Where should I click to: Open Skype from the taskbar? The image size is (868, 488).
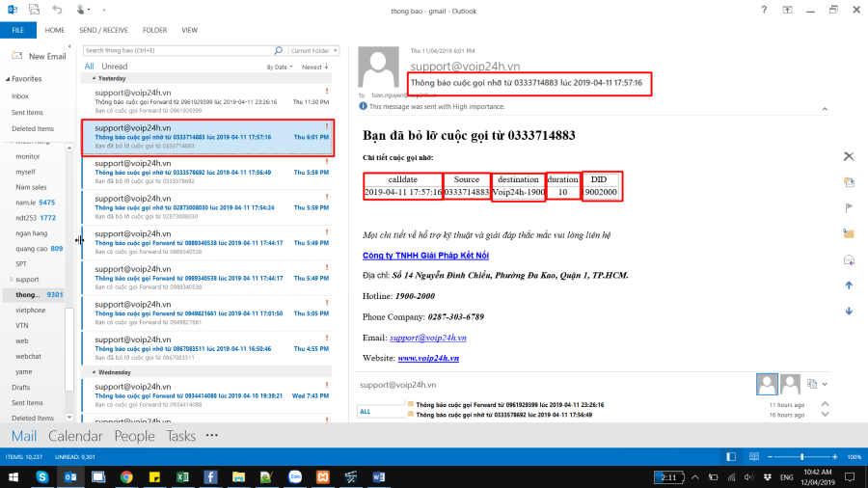coord(42,477)
